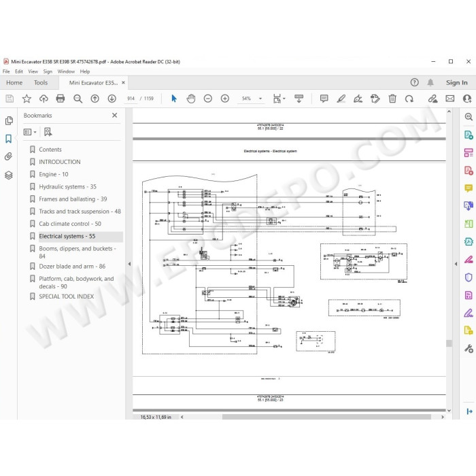The height and width of the screenshot is (476, 476).
Task: Zoom out with minus button
Action: click(x=208, y=99)
